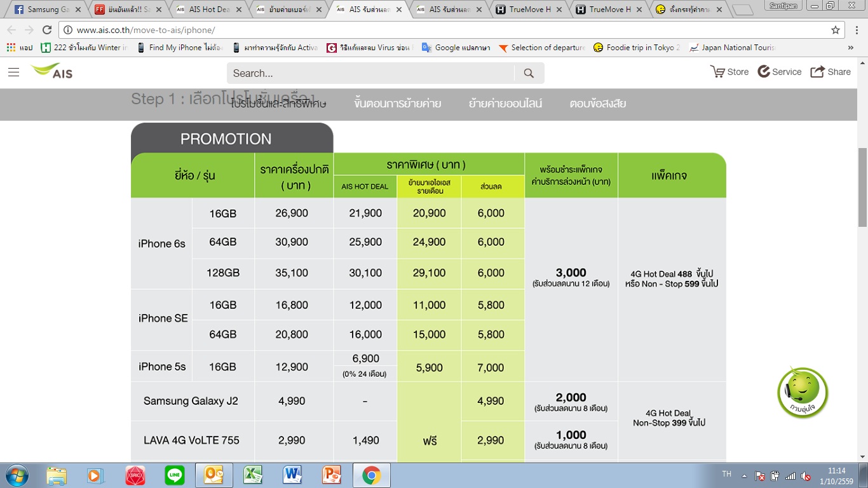
Task: Open the LINE app on the taskbar
Action: pos(175,475)
